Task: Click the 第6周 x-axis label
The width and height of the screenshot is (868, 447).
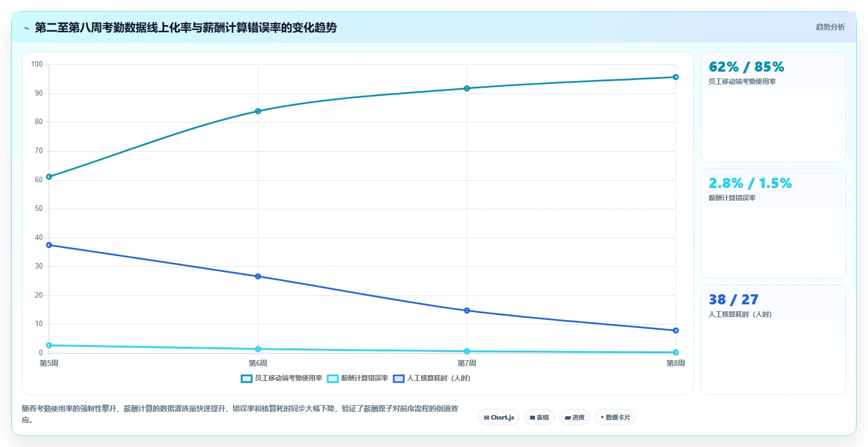Action: [x=258, y=364]
